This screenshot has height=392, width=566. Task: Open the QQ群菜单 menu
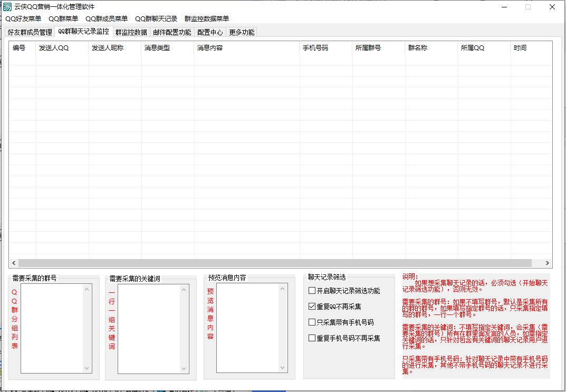click(x=63, y=19)
